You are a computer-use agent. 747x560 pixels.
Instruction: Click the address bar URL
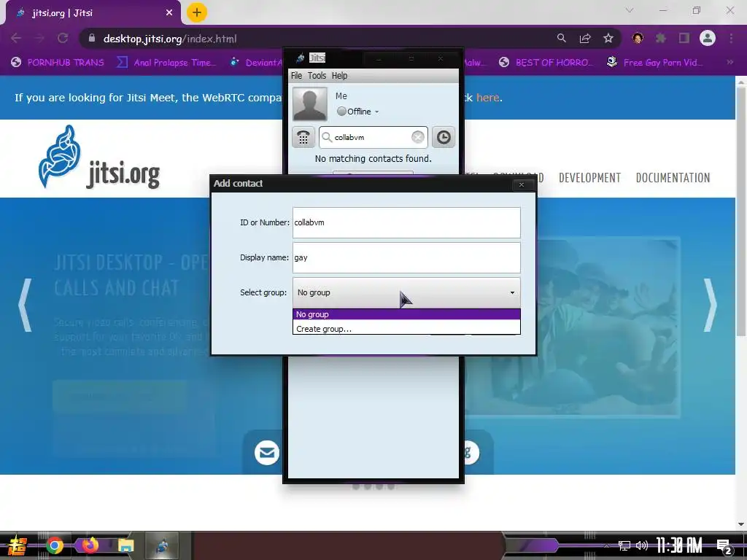(169, 39)
